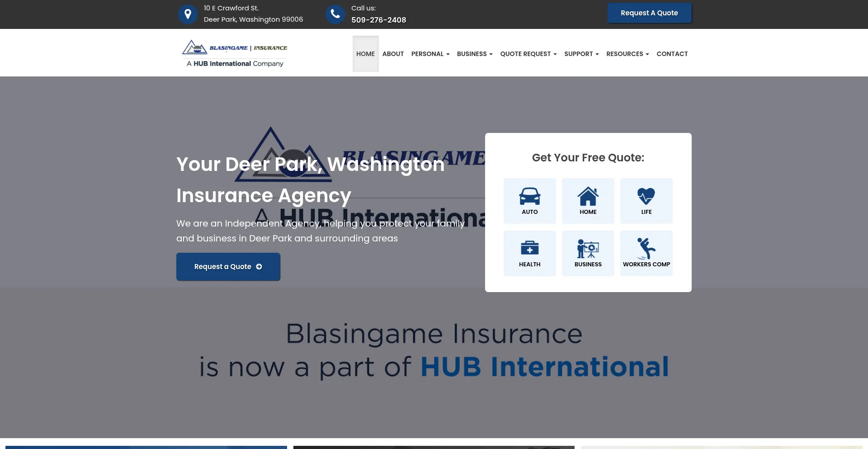This screenshot has height=449, width=868.
Task: Click the location pin icon in top bar
Action: click(x=188, y=14)
